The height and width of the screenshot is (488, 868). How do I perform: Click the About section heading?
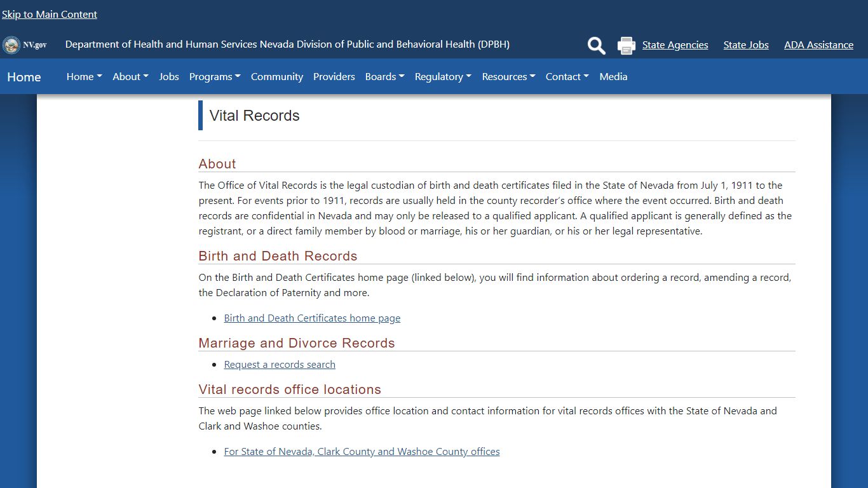click(x=217, y=164)
